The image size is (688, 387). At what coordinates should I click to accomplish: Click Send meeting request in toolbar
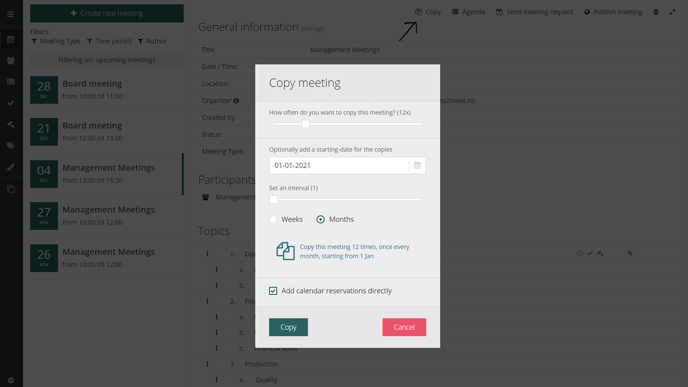(534, 12)
